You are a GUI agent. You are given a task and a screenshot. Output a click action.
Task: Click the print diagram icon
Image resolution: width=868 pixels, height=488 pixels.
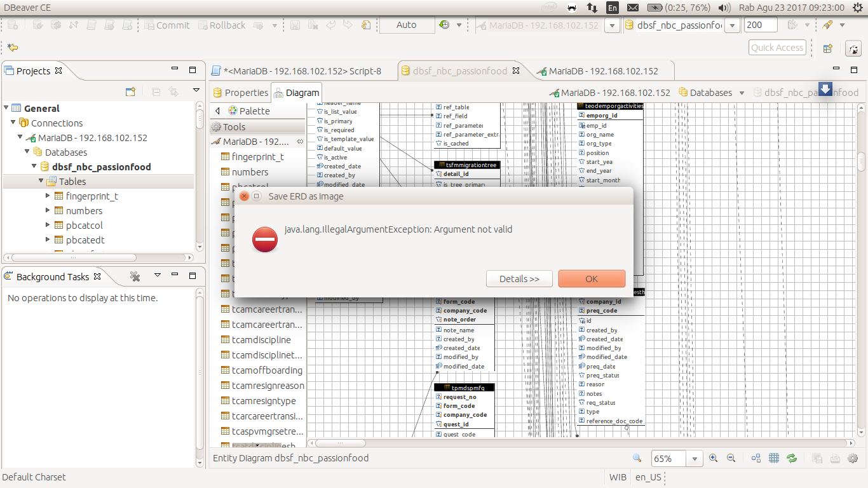click(836, 458)
